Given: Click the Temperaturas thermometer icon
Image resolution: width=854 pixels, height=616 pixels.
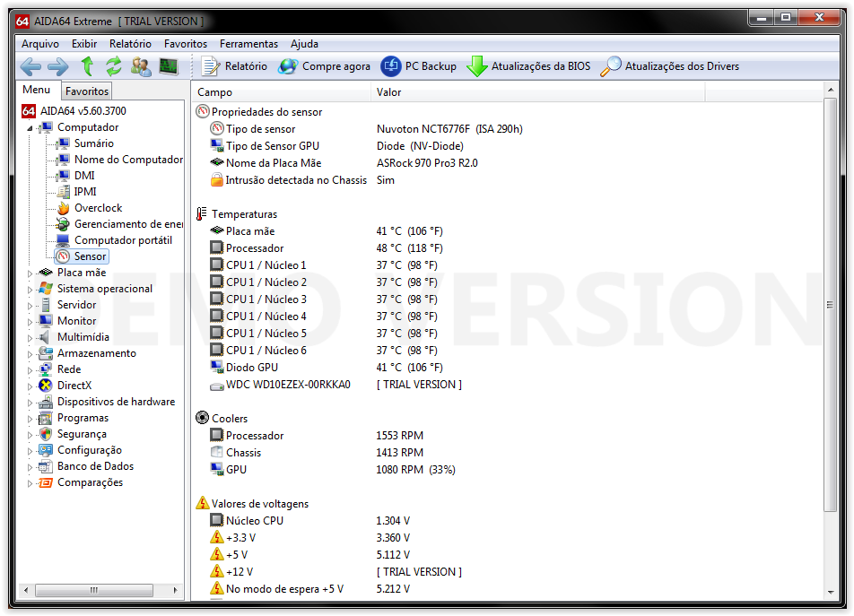Looking at the screenshot, I should point(202,214).
